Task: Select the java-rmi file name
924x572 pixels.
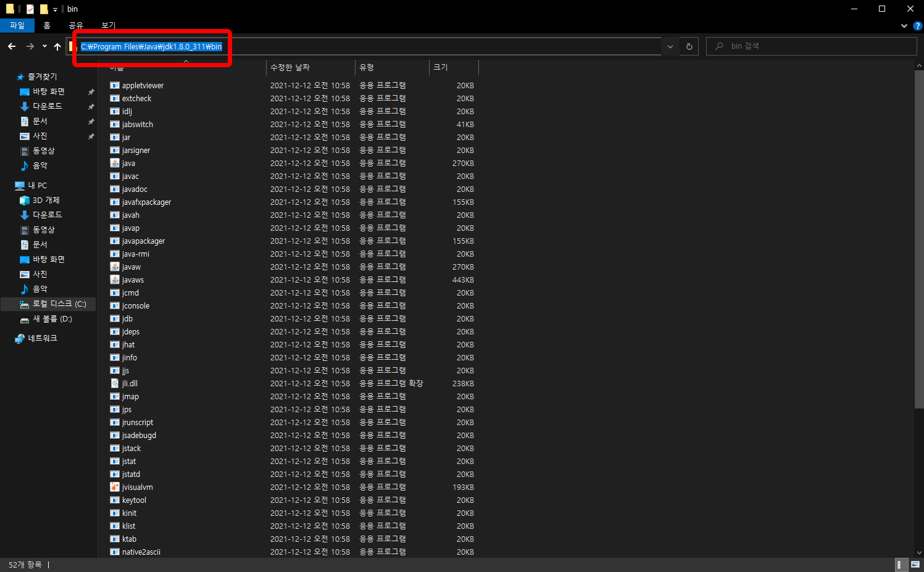Action: [136, 254]
